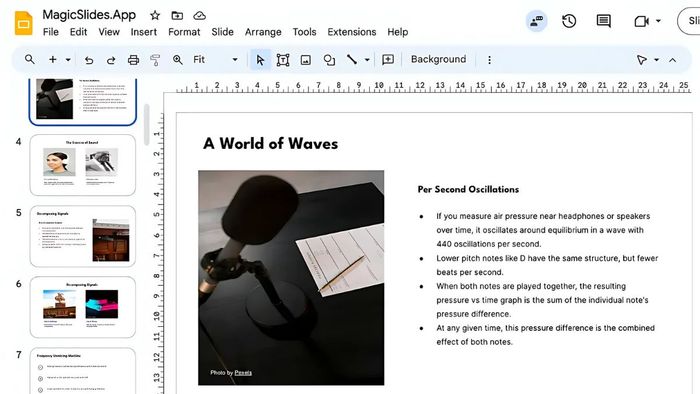Screen dimensions: 700x394
Task: Open the View menu
Action: [109, 32]
